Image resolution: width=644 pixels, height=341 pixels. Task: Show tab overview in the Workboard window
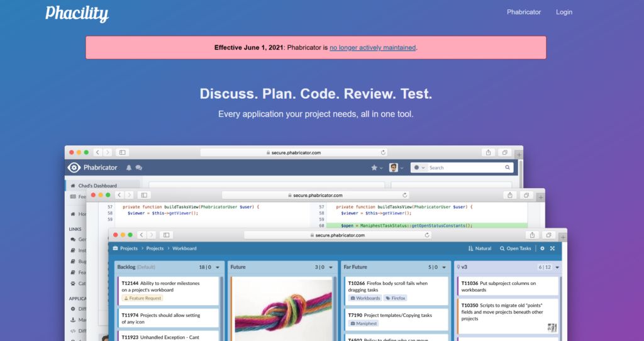(548, 235)
